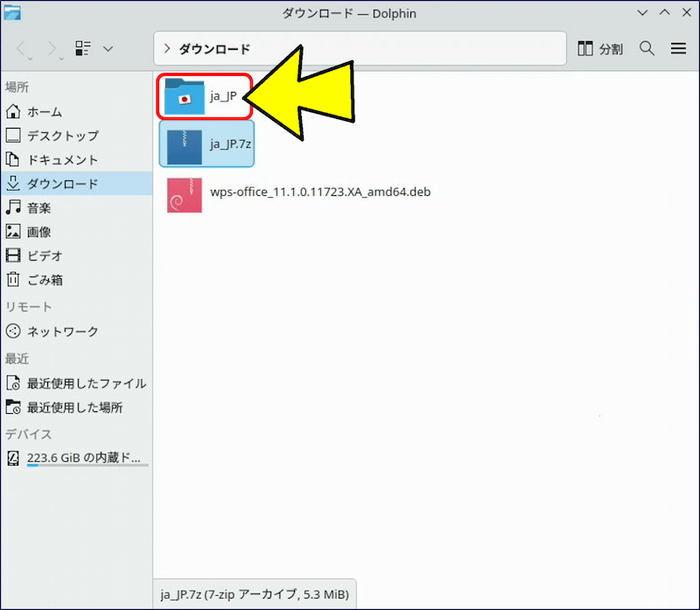This screenshot has width=700, height=610.
Task: Open ネットワーク under リモート
Action: click(x=61, y=332)
